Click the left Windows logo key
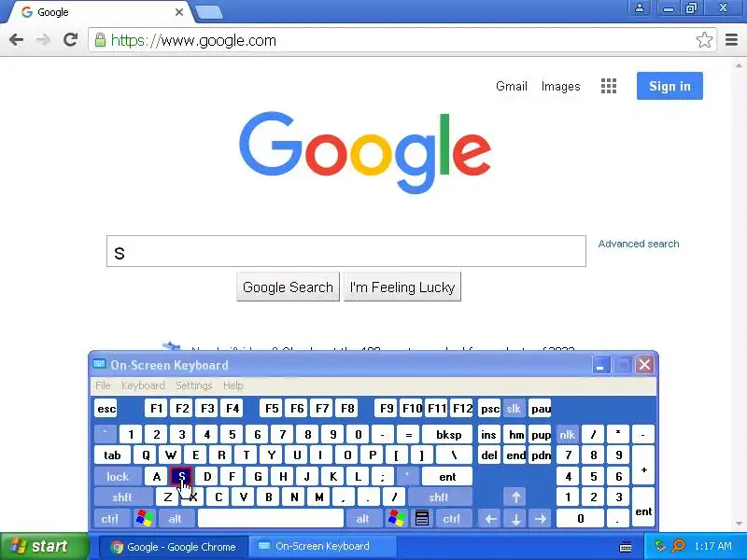 click(x=145, y=518)
